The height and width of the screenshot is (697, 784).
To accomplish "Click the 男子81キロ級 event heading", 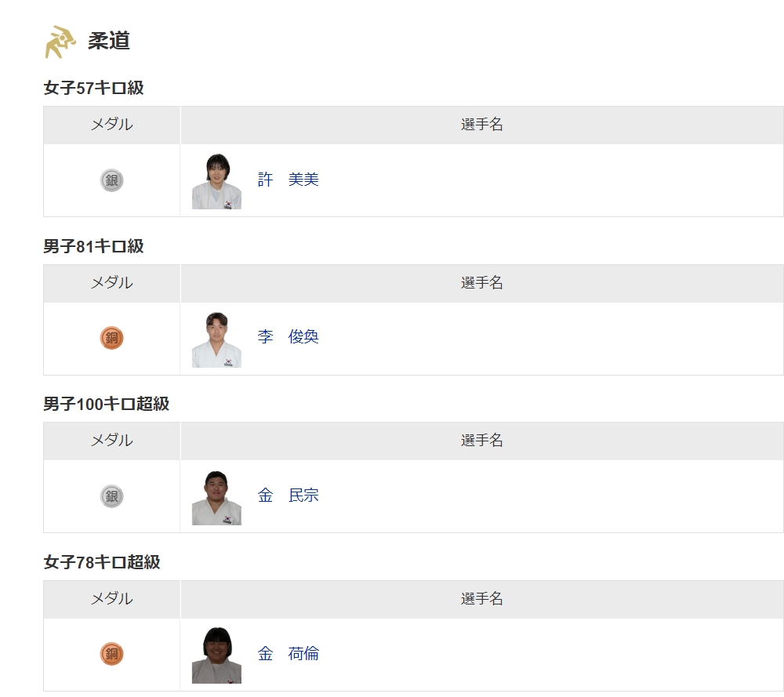I will (x=93, y=246).
